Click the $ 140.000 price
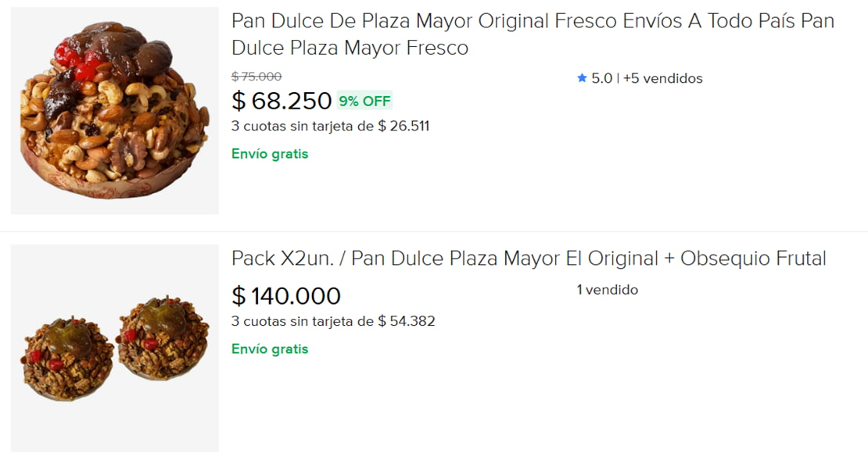The height and width of the screenshot is (468, 868). click(x=286, y=295)
